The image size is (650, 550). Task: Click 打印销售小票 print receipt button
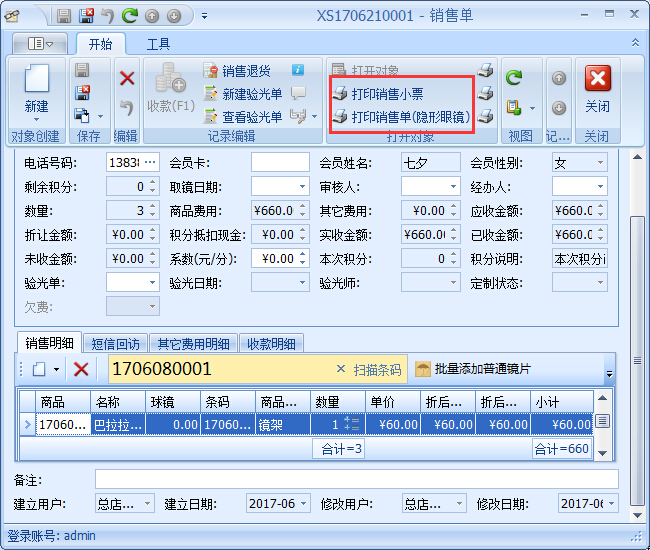pos(378,94)
